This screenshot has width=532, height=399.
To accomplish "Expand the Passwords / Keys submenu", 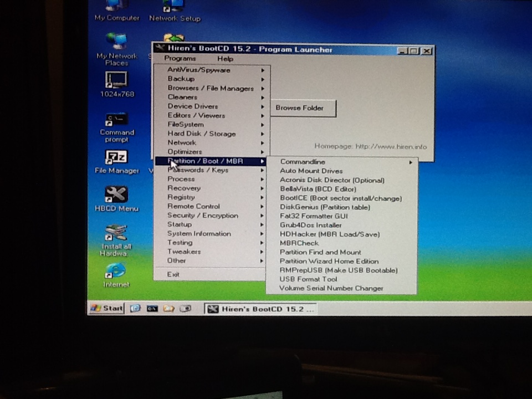I will tap(211, 170).
